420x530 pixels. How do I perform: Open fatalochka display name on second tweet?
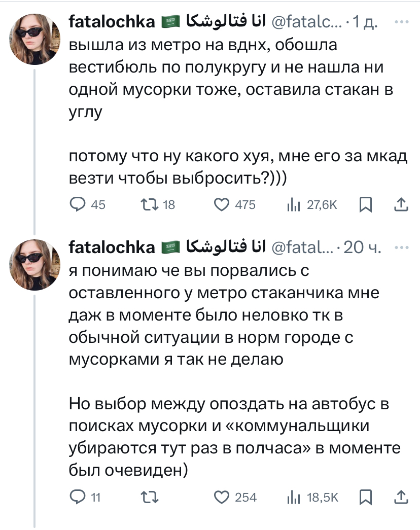click(x=112, y=247)
